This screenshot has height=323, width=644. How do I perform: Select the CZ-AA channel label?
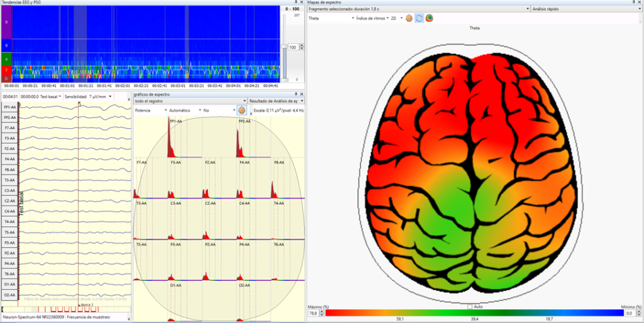9,200
